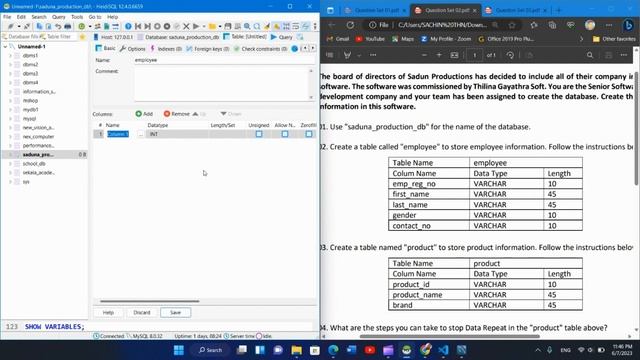Click the first-record navigation icon in toolbar

(138, 26)
